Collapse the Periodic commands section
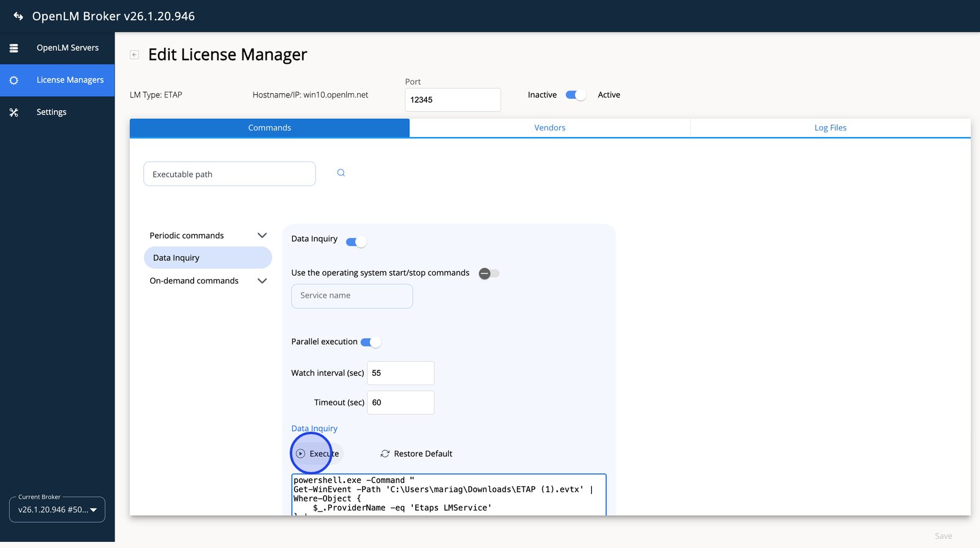 click(262, 236)
